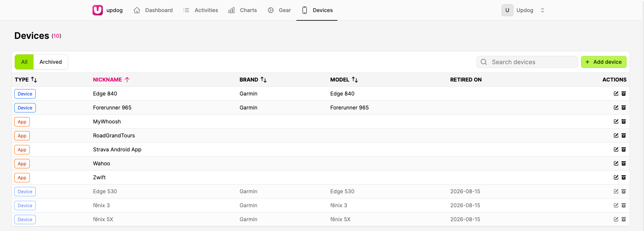Select the Devices nav tab

point(317,10)
